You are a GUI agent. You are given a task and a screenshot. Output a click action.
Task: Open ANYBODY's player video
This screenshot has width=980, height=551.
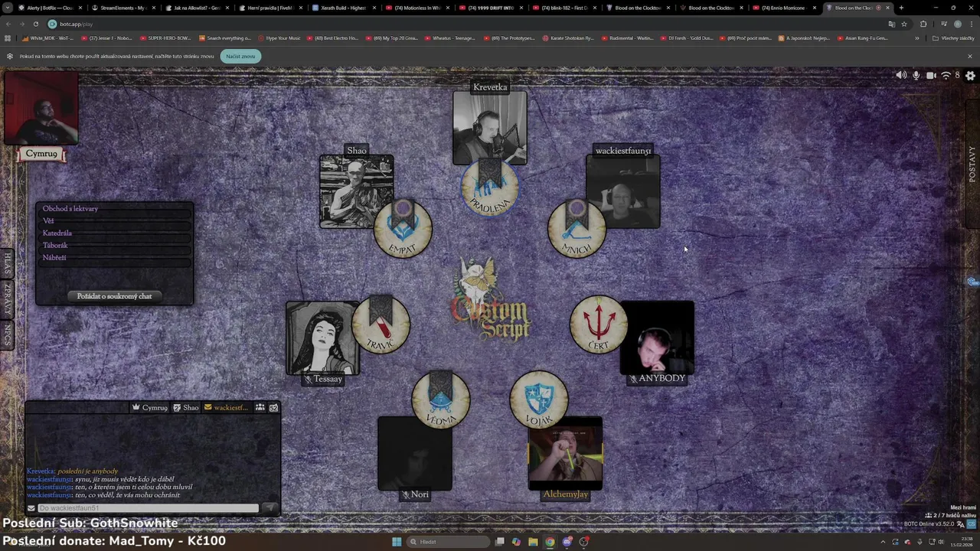(657, 338)
